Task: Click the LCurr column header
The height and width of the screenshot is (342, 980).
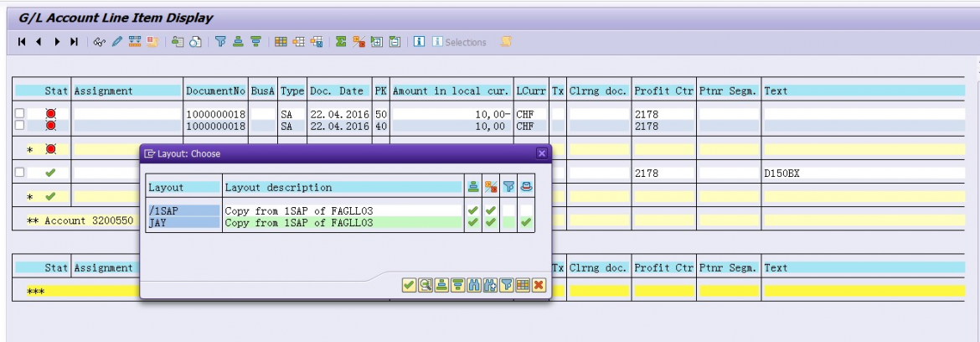Action: coord(531,91)
